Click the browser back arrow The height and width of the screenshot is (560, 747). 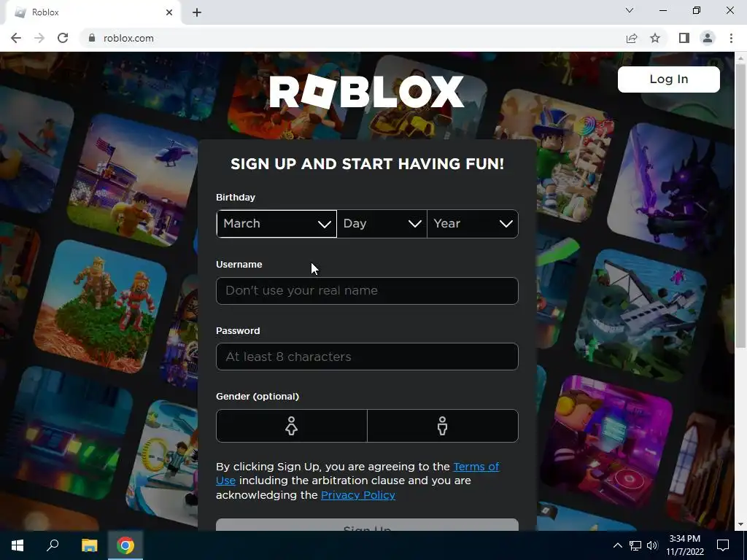16,38
